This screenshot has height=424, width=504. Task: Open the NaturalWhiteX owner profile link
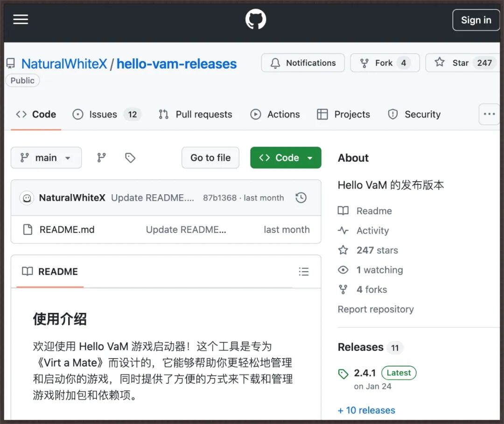click(64, 64)
